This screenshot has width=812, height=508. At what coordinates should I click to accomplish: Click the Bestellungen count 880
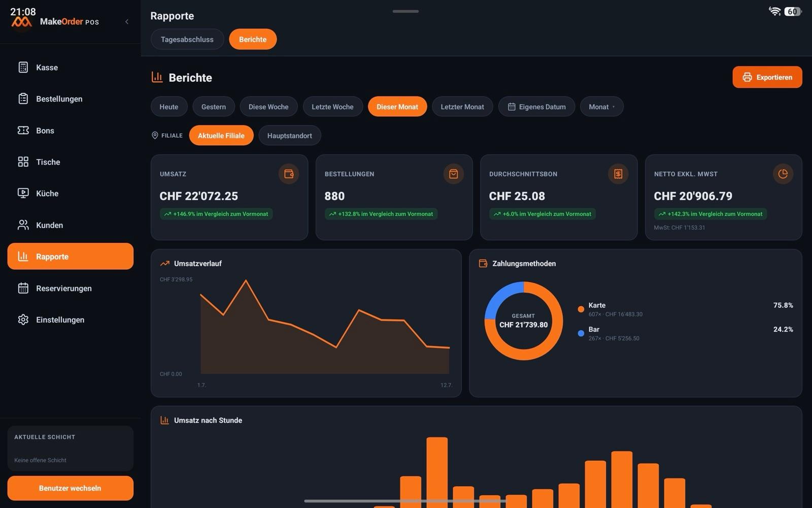tap(334, 196)
